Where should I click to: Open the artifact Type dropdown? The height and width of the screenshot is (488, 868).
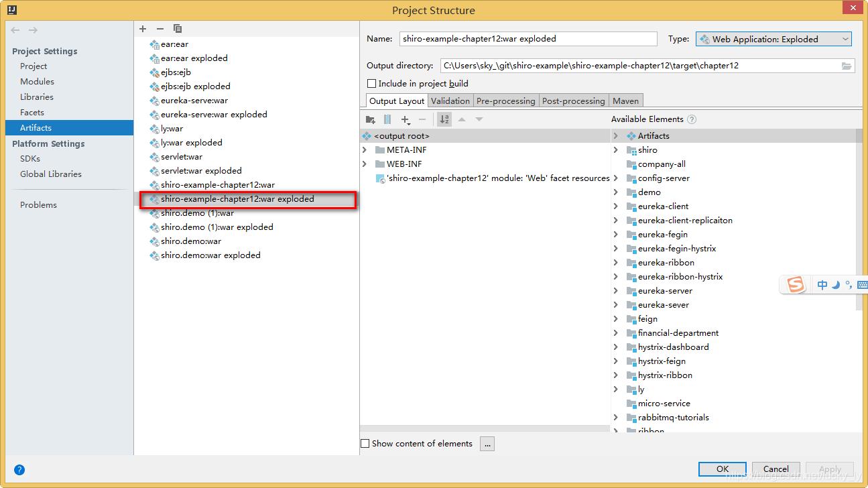click(x=773, y=39)
